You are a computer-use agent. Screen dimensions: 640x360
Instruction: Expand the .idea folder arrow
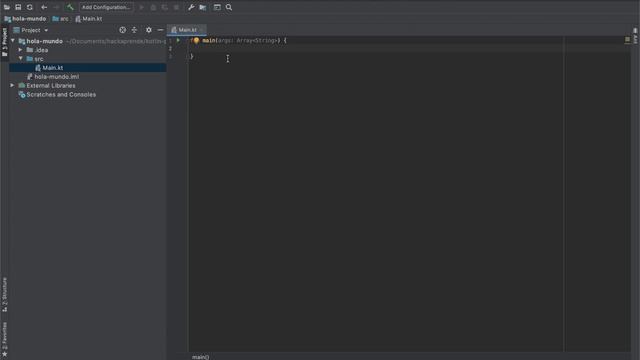[20, 50]
